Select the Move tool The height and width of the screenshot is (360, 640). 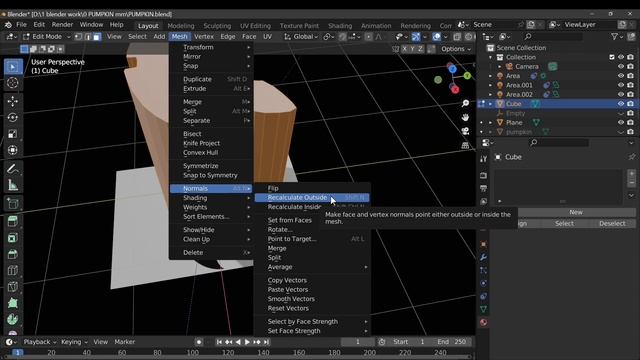[13, 101]
